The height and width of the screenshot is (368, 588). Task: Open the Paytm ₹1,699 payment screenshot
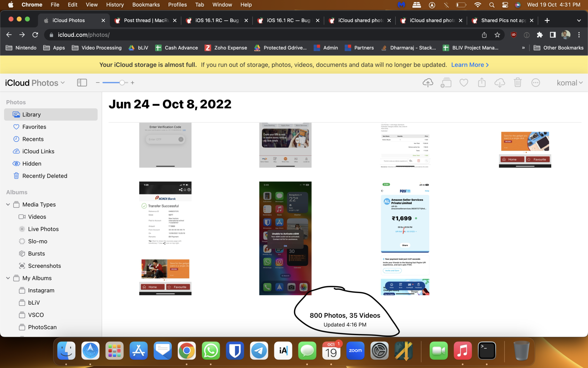point(405,238)
